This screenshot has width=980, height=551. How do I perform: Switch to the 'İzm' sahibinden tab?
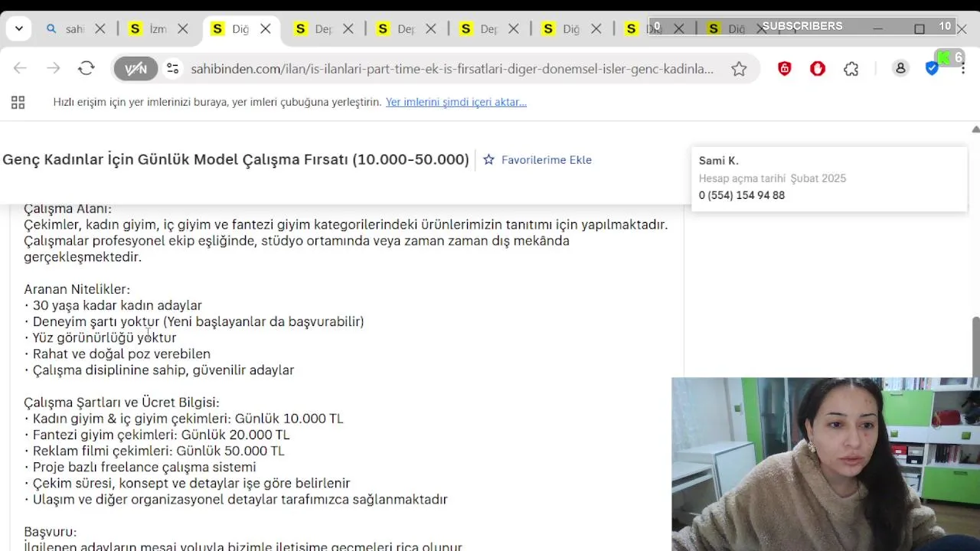coord(148,29)
